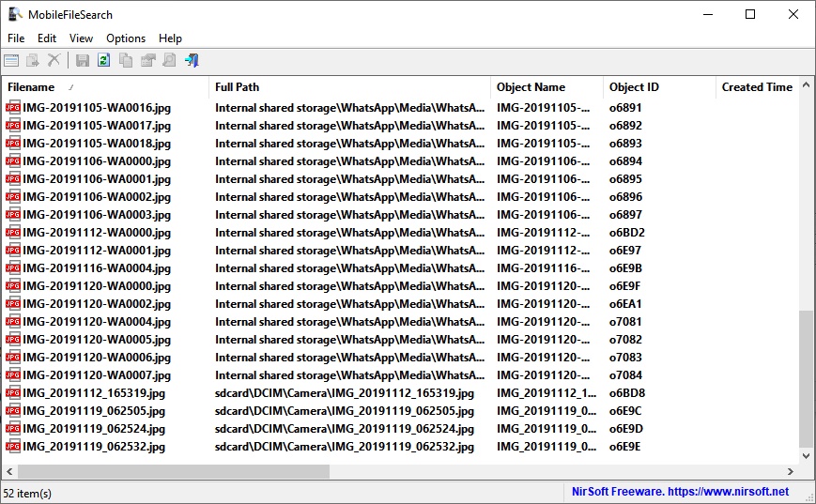Click JPG icon of IMG-20191106-WA0000.jpg
Screen dimensions: 816x504
pyautogui.click(x=13, y=161)
